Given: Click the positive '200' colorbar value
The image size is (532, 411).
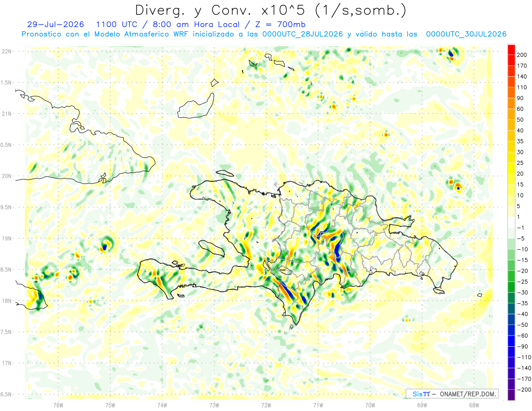Looking at the screenshot, I should [x=522, y=55].
